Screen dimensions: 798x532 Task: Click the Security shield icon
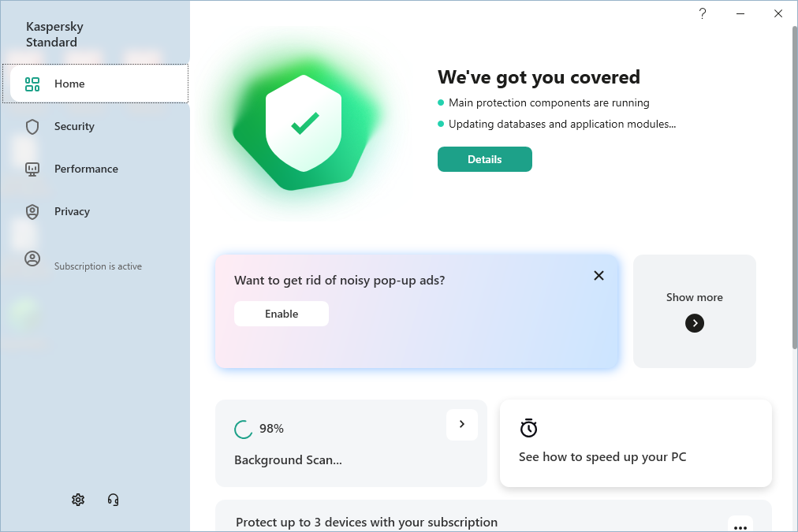pos(32,127)
